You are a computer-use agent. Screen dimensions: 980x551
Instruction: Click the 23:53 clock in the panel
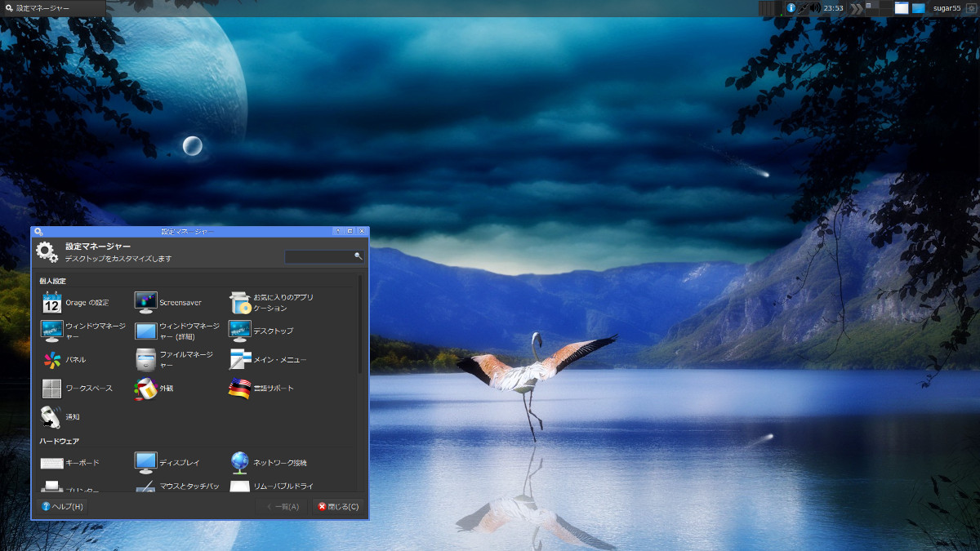[x=834, y=8]
